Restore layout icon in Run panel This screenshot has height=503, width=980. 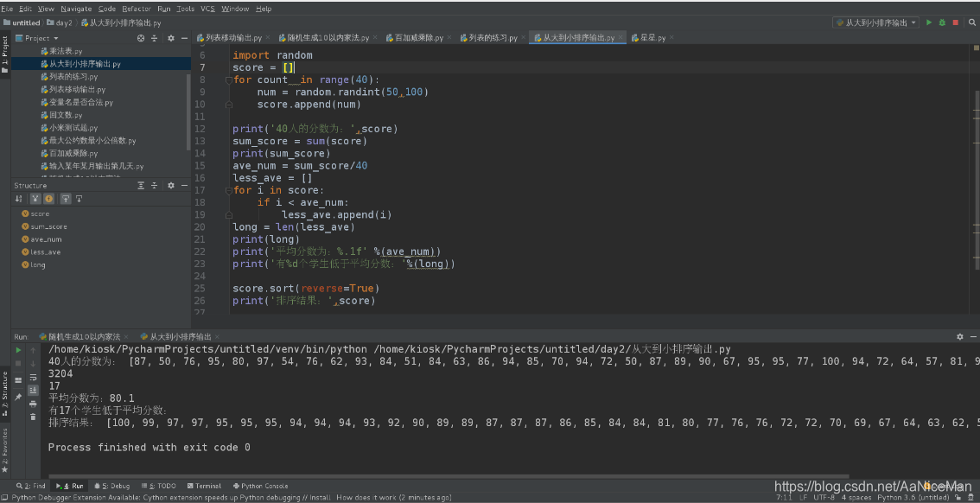[19, 380]
